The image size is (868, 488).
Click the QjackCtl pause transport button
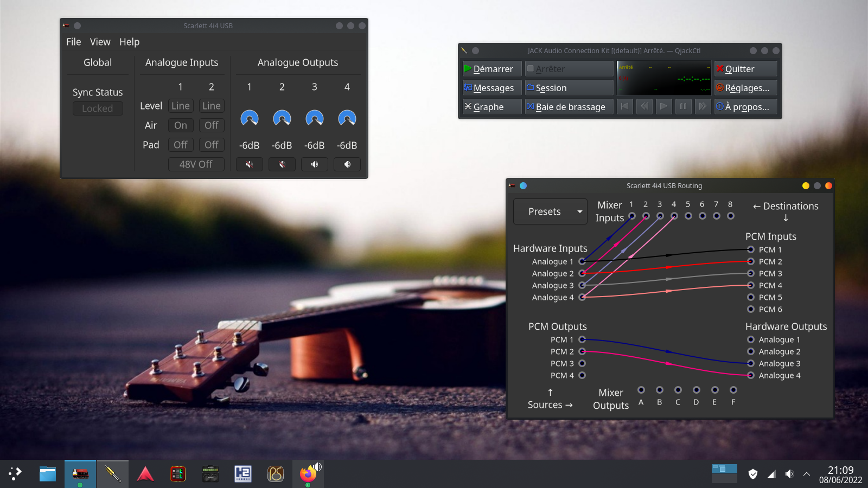pyautogui.click(x=683, y=106)
